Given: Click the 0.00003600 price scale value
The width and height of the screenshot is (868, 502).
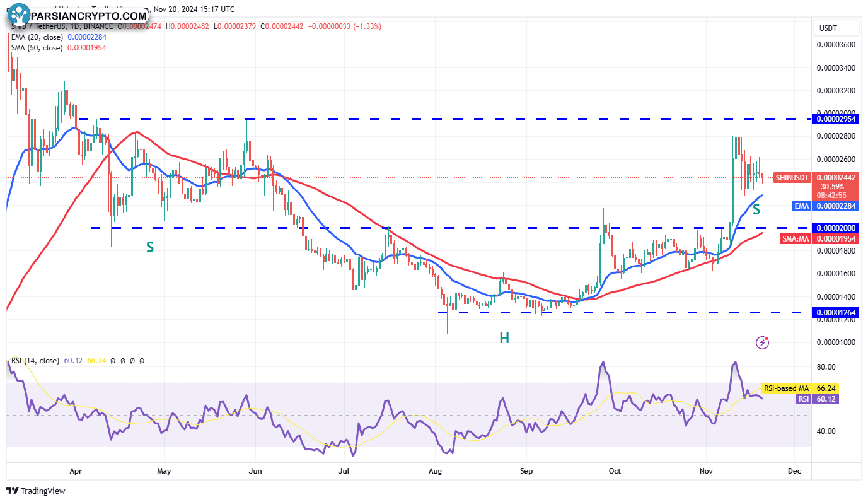Looking at the screenshot, I should pyautogui.click(x=836, y=45).
